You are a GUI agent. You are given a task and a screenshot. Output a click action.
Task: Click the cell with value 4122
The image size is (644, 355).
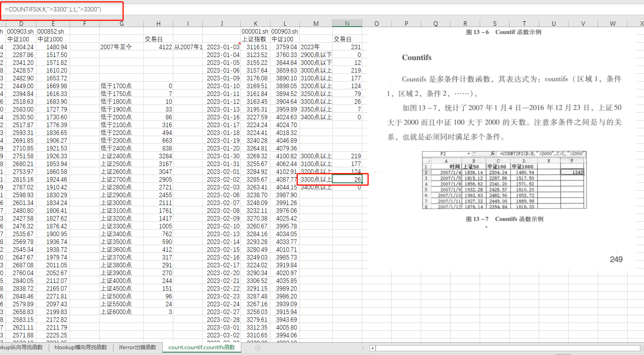pos(158,47)
